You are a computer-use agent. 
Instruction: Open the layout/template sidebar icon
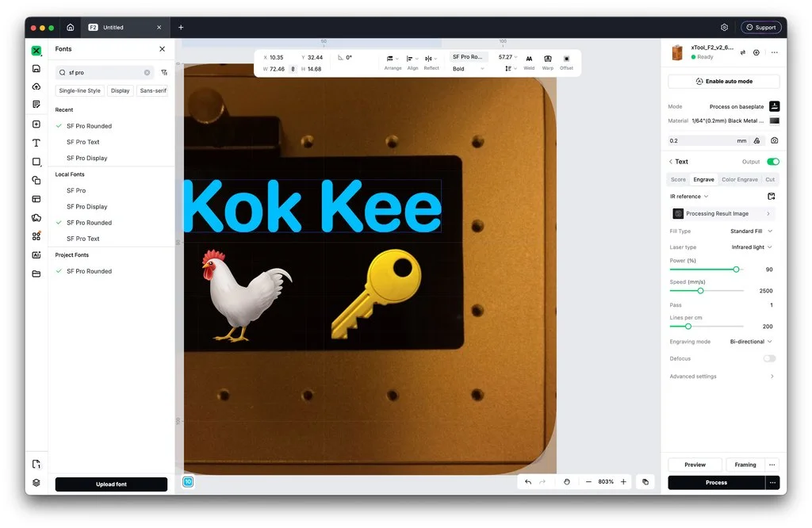pyautogui.click(x=36, y=199)
